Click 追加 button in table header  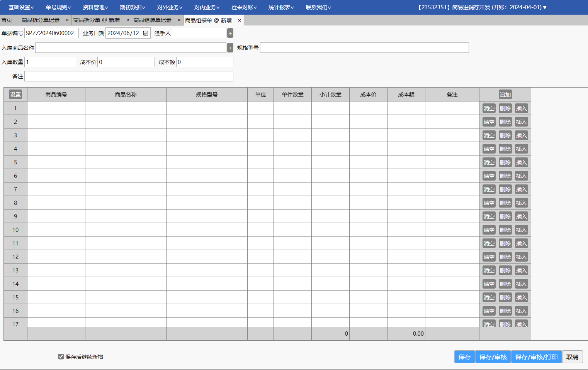tap(505, 95)
